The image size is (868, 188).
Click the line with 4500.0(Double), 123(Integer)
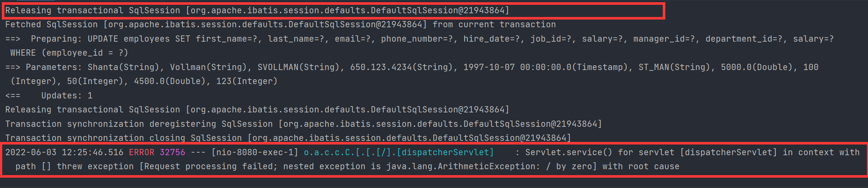[x=144, y=81]
